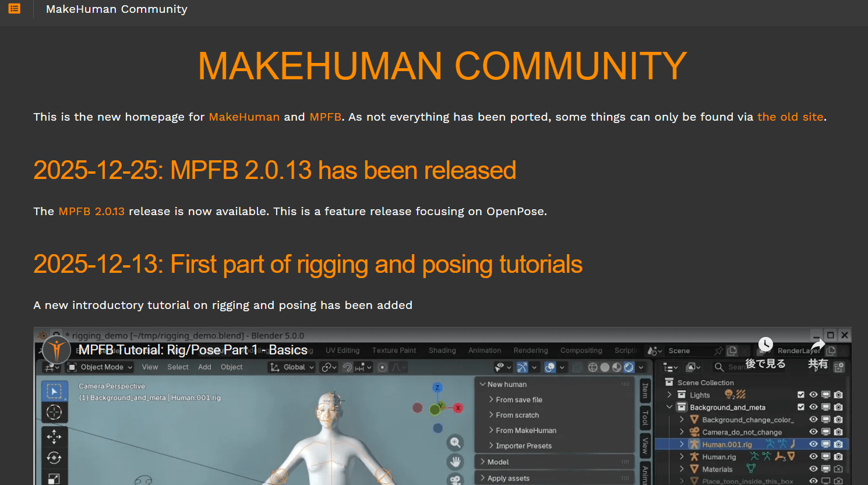This screenshot has width=868, height=485.
Task: Follow the old site link
Action: pyautogui.click(x=790, y=117)
